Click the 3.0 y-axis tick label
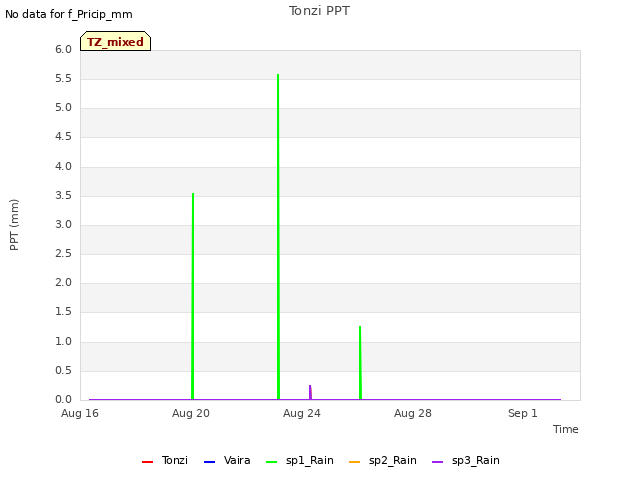640x480 pixels. click(x=63, y=224)
